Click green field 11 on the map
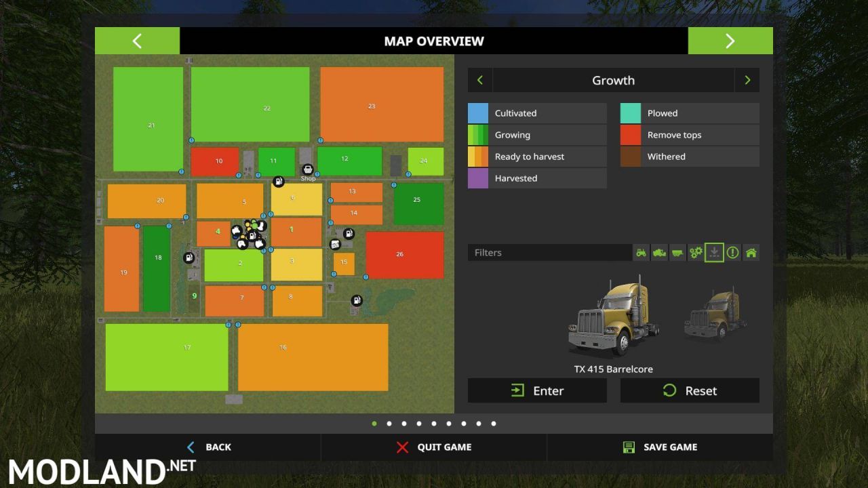Screen dimensions: 868x488 [x=277, y=162]
